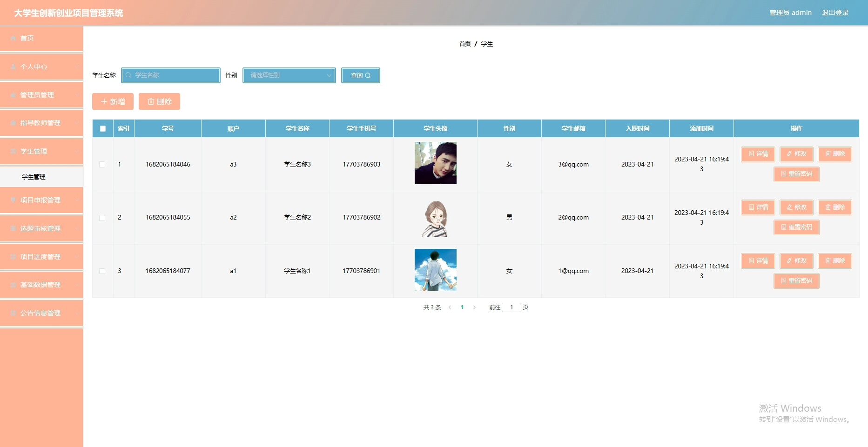868x447 pixels.
Task: Click the cartoon avatar of 学生名称2
Action: click(436, 218)
